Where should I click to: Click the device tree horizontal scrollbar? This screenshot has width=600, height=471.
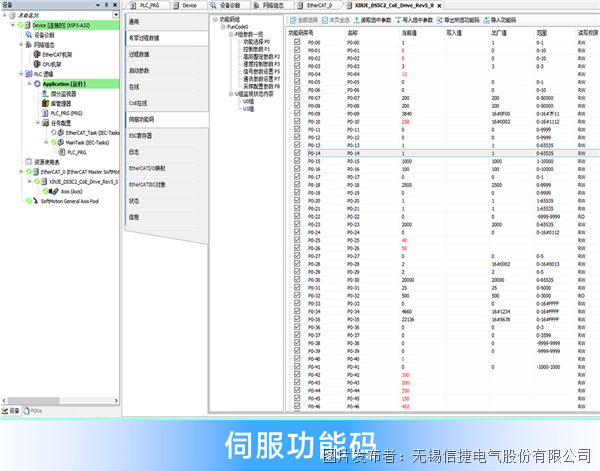(x=59, y=401)
